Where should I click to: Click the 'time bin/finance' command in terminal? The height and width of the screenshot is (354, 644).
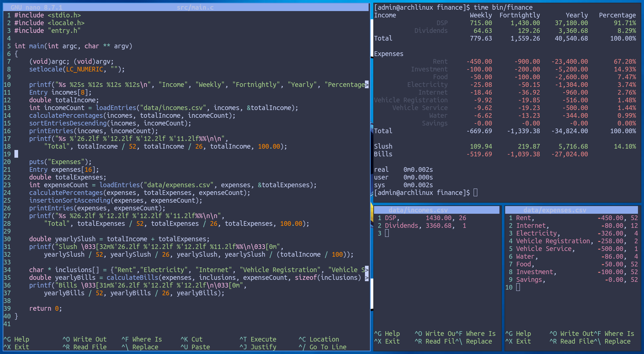click(x=503, y=7)
